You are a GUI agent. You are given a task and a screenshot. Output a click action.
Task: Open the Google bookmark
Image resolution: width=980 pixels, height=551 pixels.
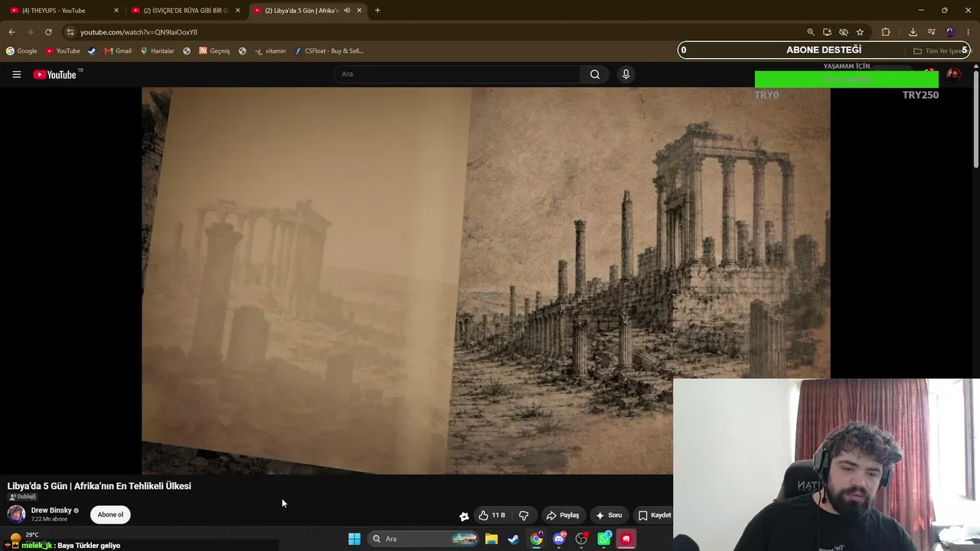pos(21,51)
